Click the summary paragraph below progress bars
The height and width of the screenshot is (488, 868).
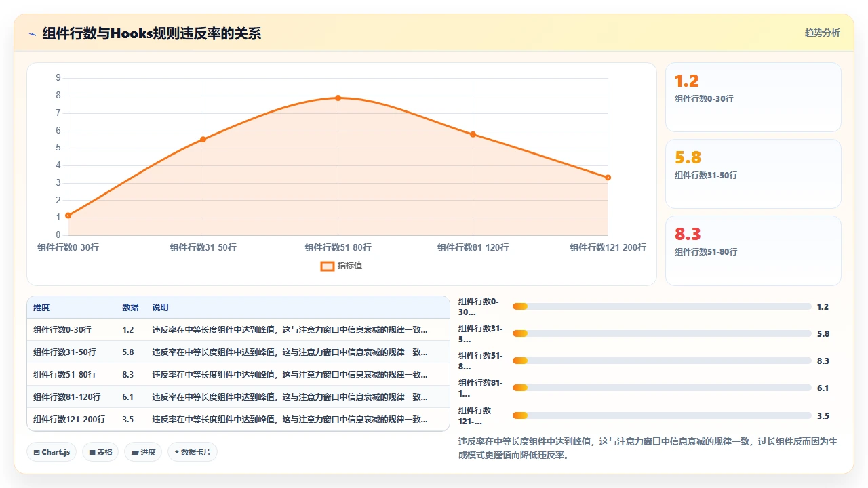coord(648,448)
